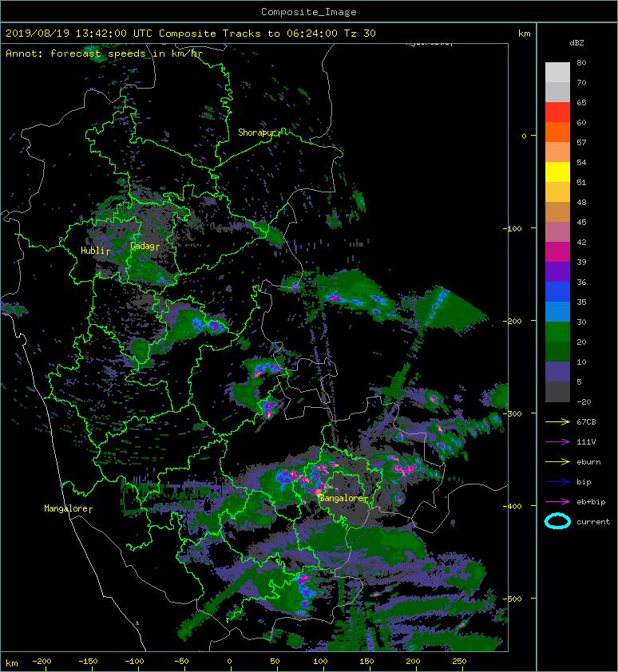Click the current legend label
This screenshot has width=618, height=672.
[x=593, y=522]
